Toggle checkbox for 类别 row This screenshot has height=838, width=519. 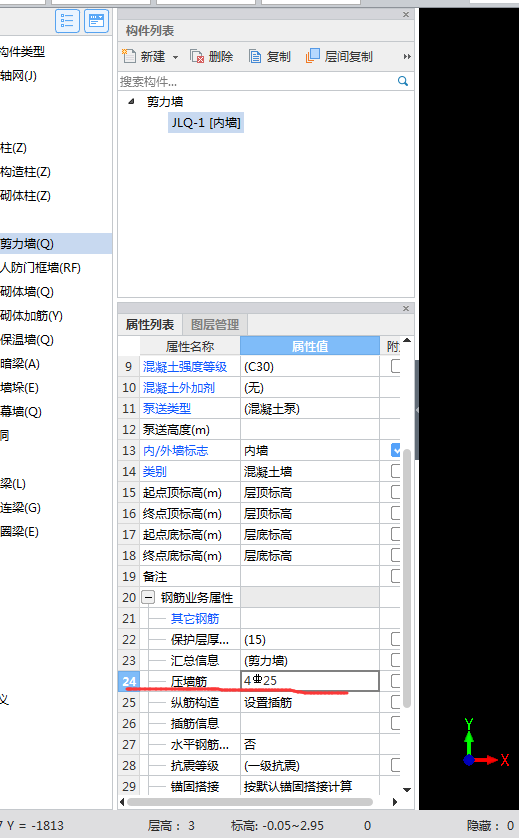click(x=396, y=471)
